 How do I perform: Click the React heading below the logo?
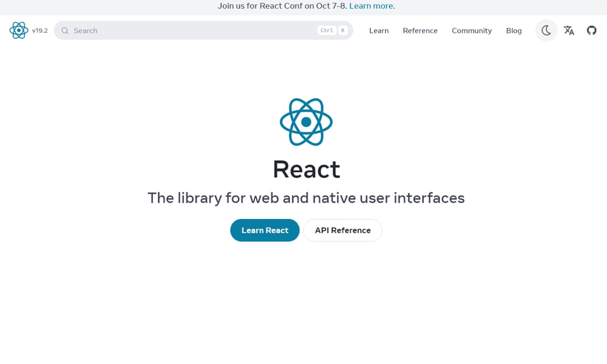(306, 169)
